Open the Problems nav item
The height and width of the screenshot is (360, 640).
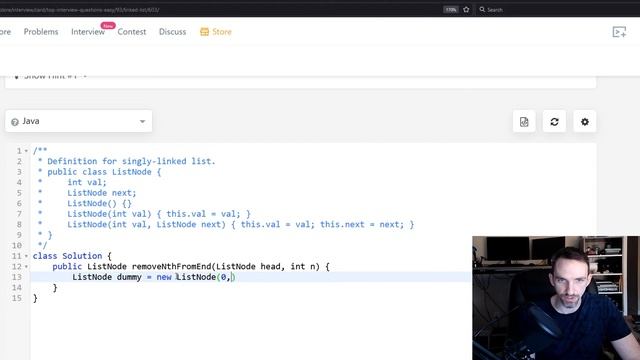coord(41,32)
